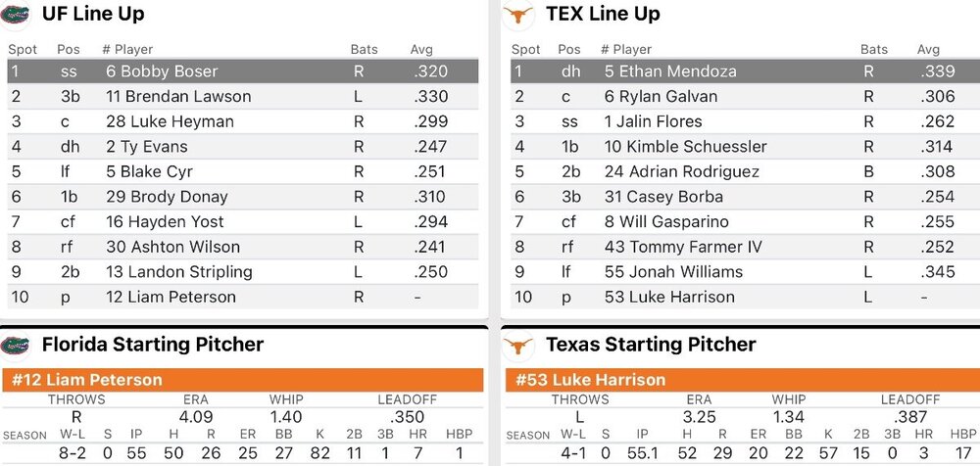This screenshot has width=980, height=466.
Task: Select pitcher Luke Harrison in the lineup row
Action: (676, 297)
